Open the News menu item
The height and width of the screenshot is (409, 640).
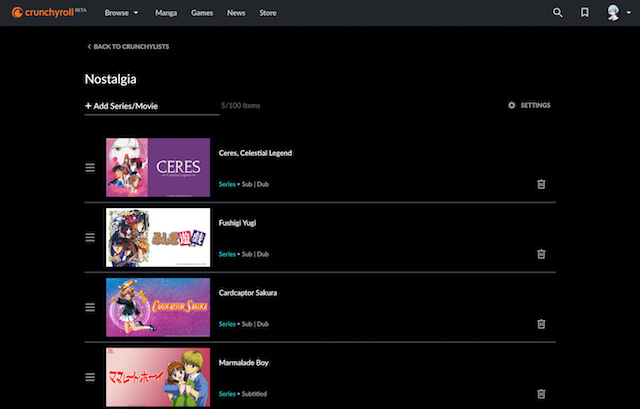coord(236,13)
